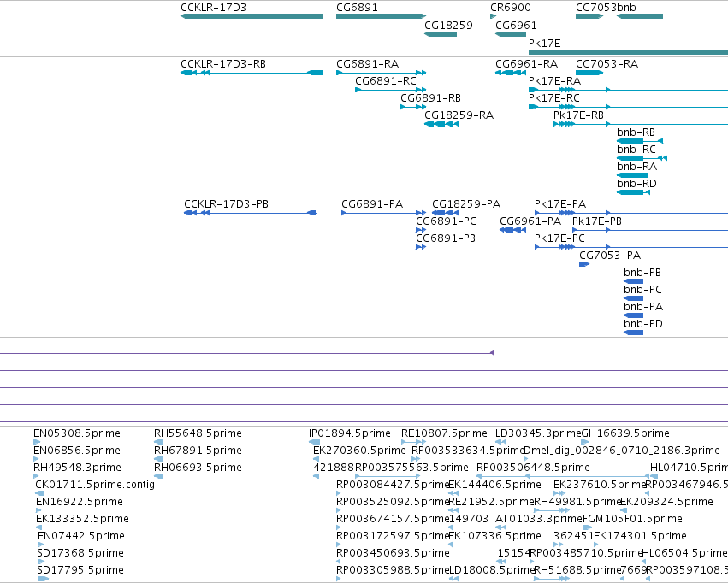Image resolution: width=728 pixels, height=583 pixels.
Task: Select protein CCKLR-17D3-PB
Action: (x=250, y=213)
